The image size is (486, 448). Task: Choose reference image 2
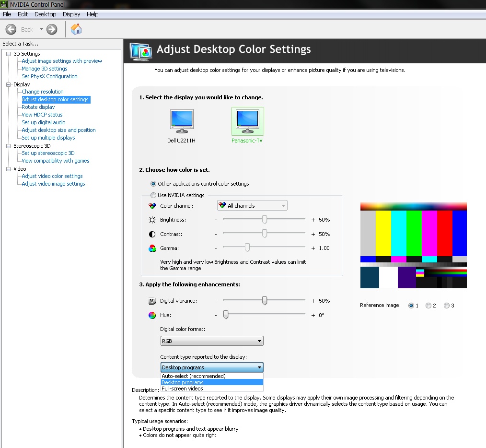tap(428, 306)
